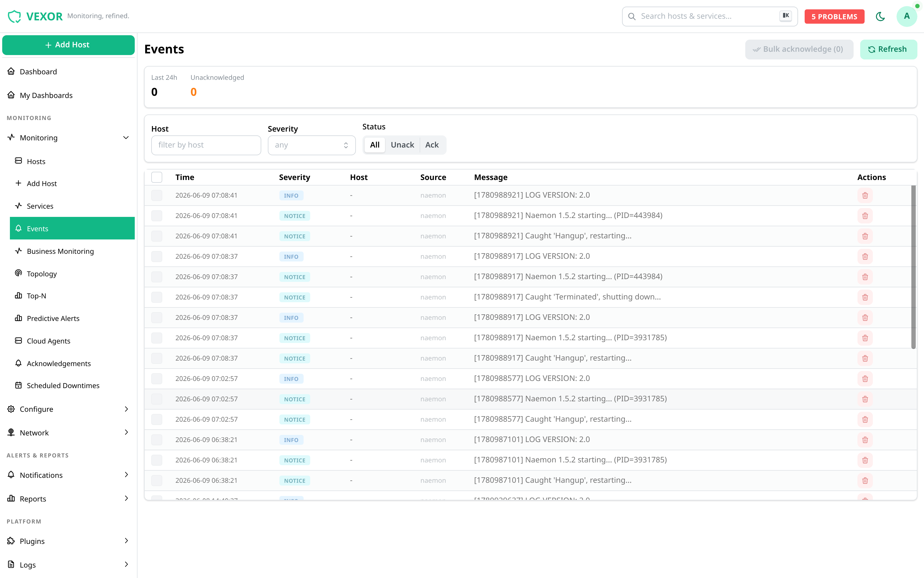Check the 06:38:21 LOG VERSION row checkbox

tap(156, 440)
